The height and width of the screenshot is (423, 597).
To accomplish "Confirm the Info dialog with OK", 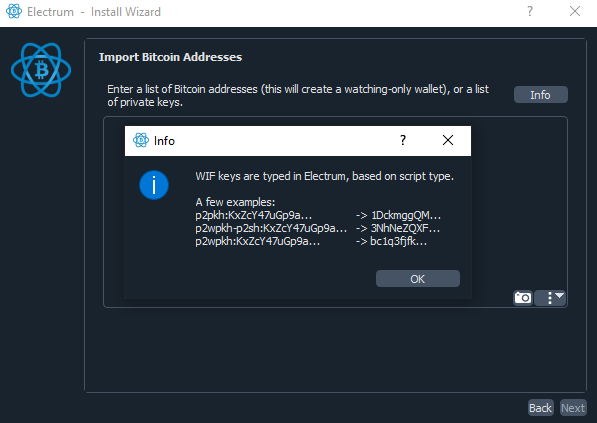I will 418,279.
